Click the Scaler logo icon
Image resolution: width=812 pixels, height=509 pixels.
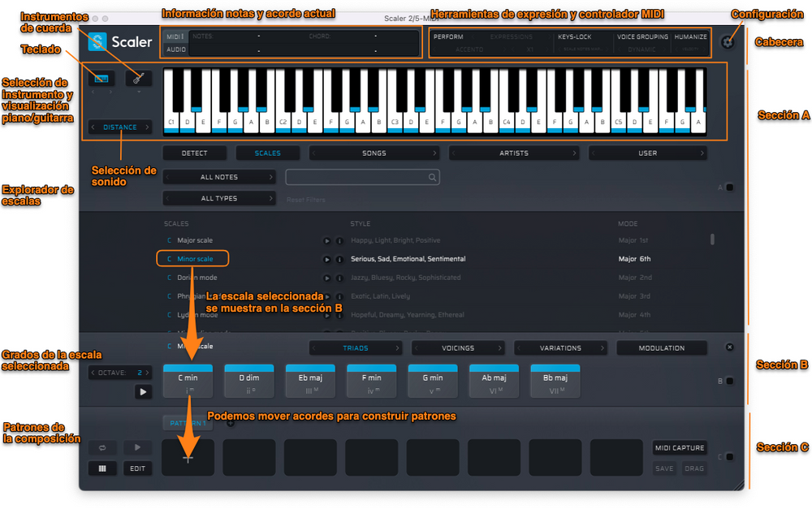96,41
